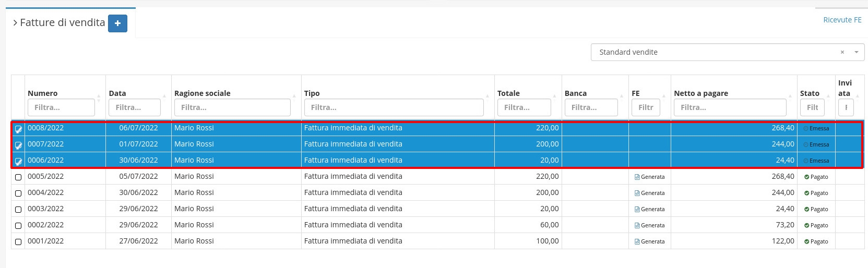The height and width of the screenshot is (268, 868).
Task: Expand the Fatture di vendita chevron
Action: pos(15,23)
